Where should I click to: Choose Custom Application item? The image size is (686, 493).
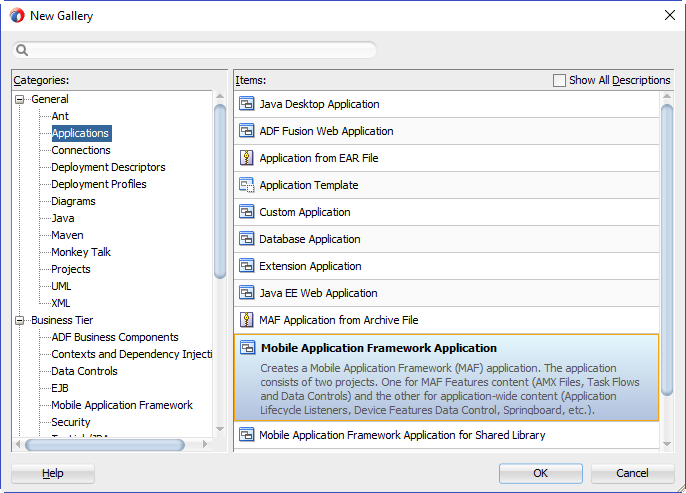click(446, 212)
